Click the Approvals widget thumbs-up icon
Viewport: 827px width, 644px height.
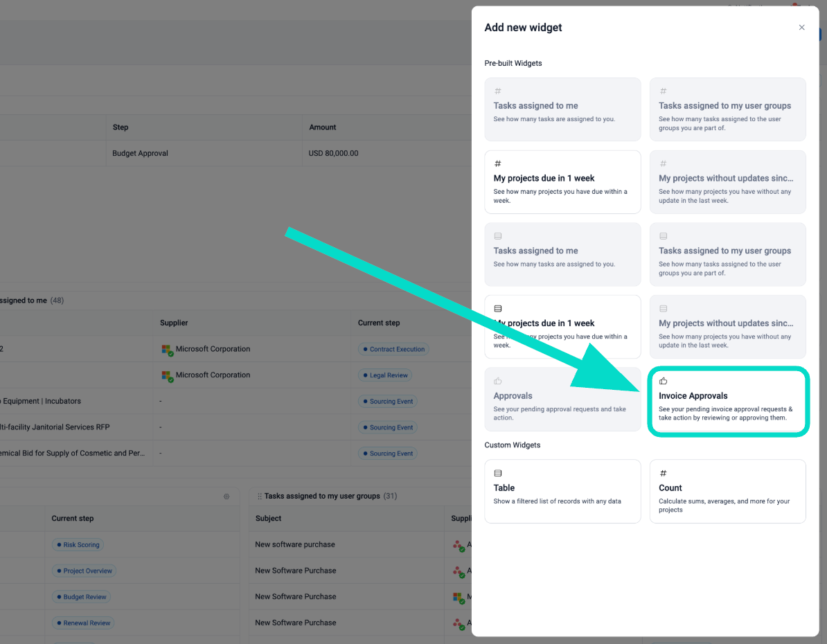497,381
